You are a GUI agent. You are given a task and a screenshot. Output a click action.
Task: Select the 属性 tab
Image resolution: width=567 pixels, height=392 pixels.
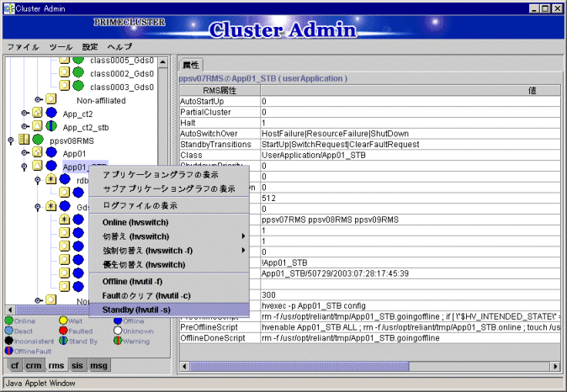[191, 65]
